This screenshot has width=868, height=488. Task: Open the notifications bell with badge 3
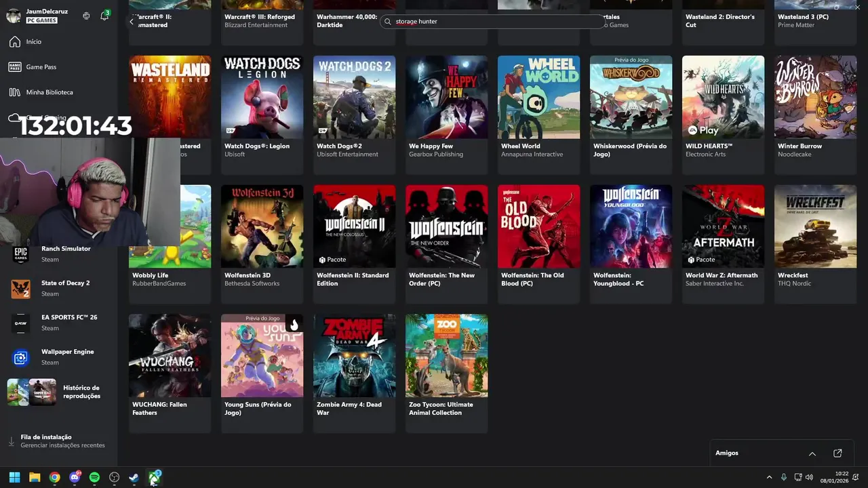(x=104, y=16)
